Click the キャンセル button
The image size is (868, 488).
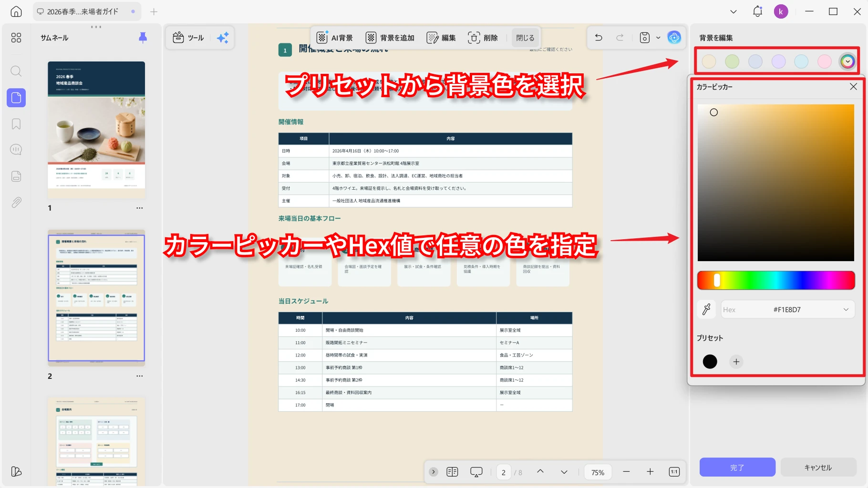pyautogui.click(x=818, y=468)
